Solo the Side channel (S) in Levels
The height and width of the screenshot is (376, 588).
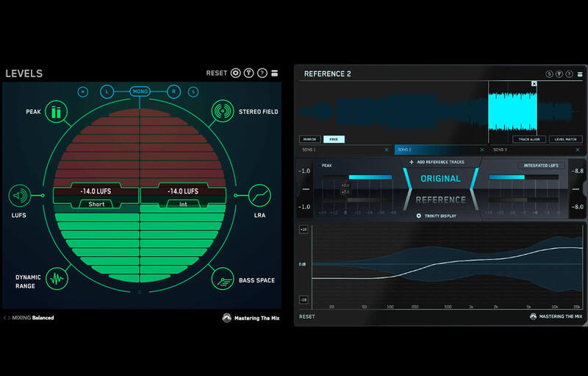[193, 91]
